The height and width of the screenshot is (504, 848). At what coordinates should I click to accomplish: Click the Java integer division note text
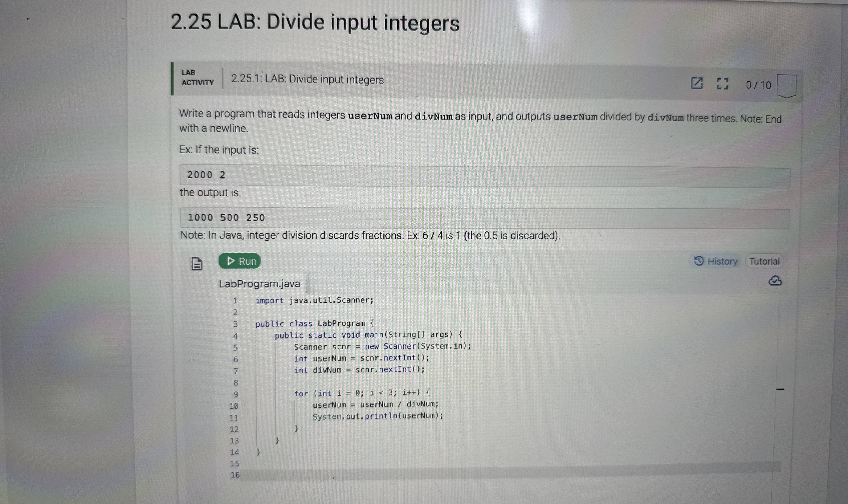[370, 235]
